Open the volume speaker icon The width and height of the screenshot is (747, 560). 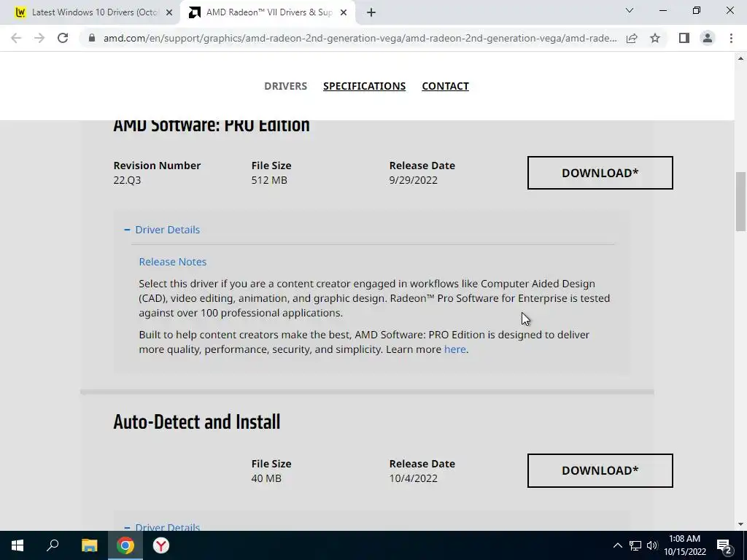pyautogui.click(x=652, y=545)
